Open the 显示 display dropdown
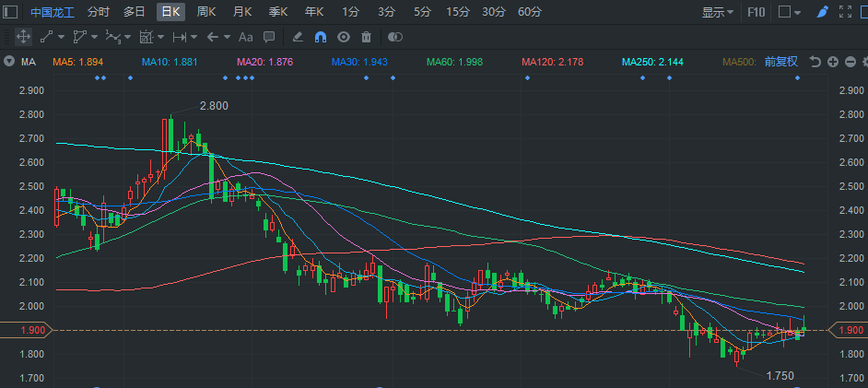 [x=718, y=12]
